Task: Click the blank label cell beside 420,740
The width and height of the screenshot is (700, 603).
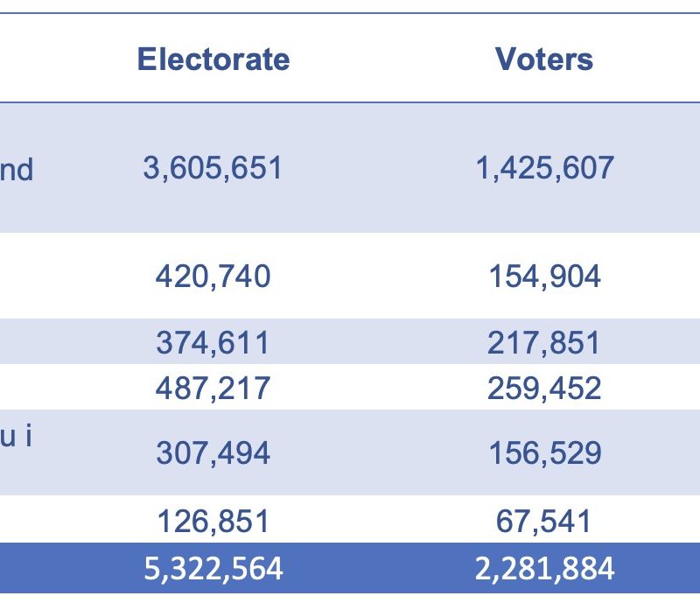Action: [x=35, y=277]
